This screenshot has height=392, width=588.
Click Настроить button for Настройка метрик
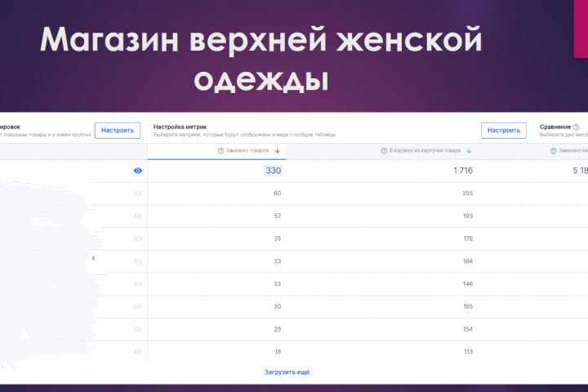504,131
